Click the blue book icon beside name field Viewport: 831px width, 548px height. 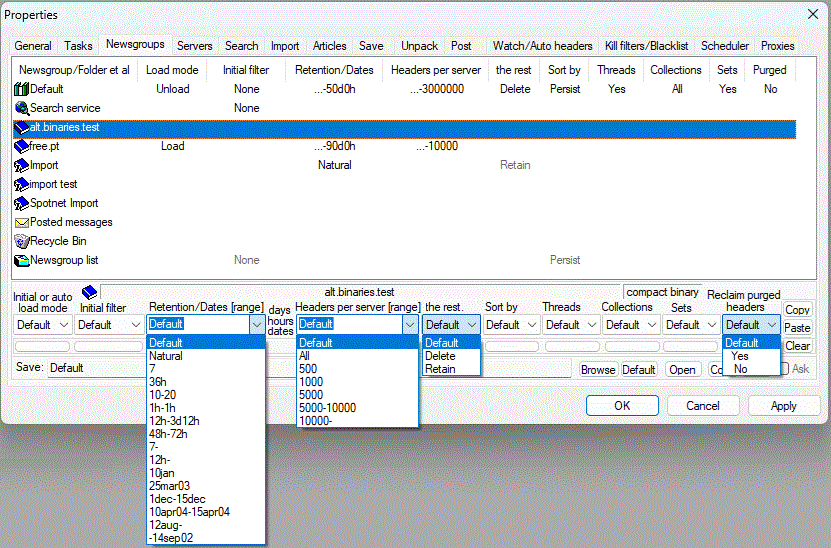pos(88,292)
